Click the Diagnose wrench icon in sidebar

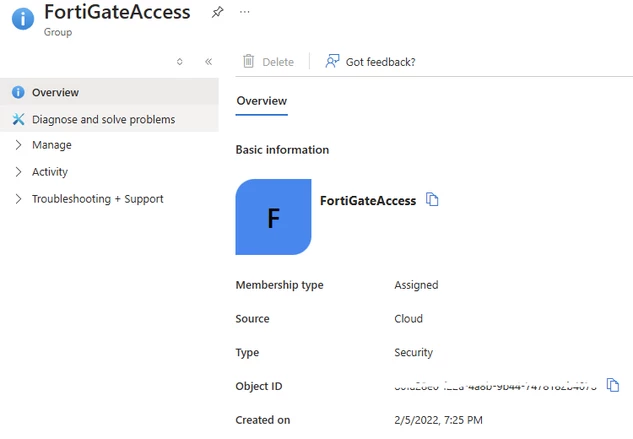18,119
